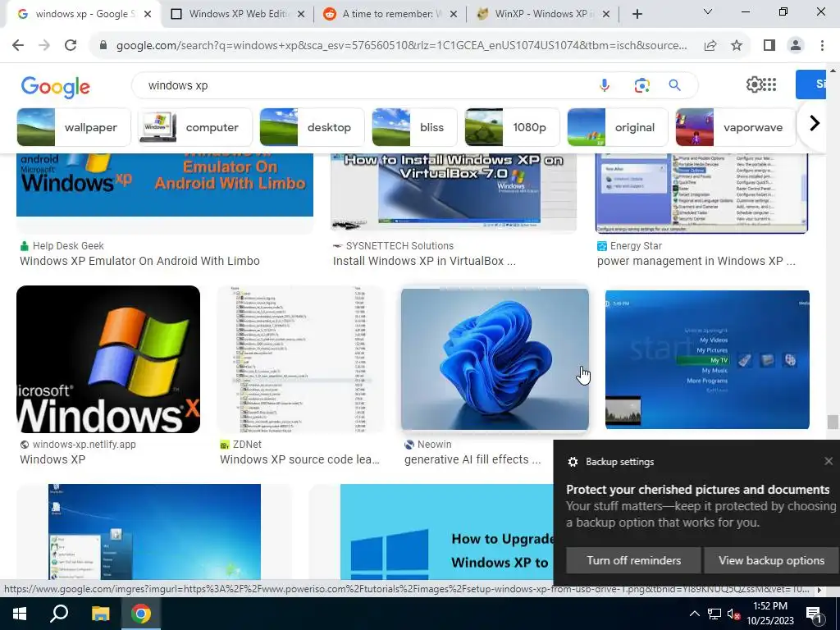Open 'Windows XP source code lea...' link
The height and width of the screenshot is (630, 840).
299,459
